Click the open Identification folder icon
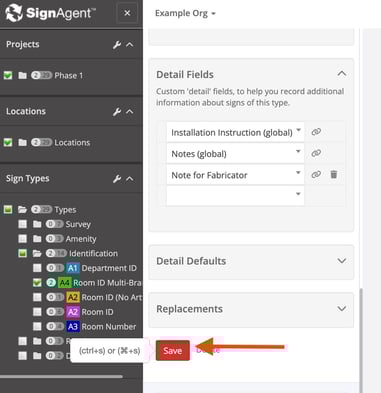This screenshot has width=381, height=393. point(37,253)
